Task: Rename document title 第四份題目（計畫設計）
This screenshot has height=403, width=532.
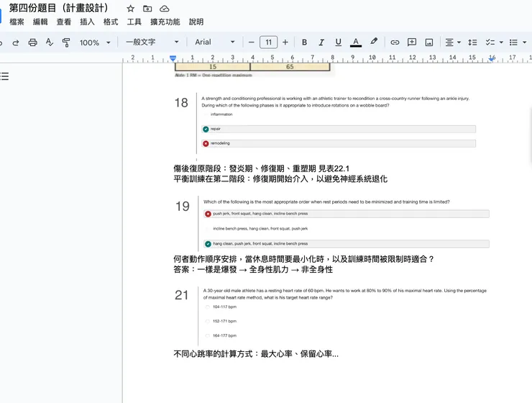Action: (x=59, y=8)
